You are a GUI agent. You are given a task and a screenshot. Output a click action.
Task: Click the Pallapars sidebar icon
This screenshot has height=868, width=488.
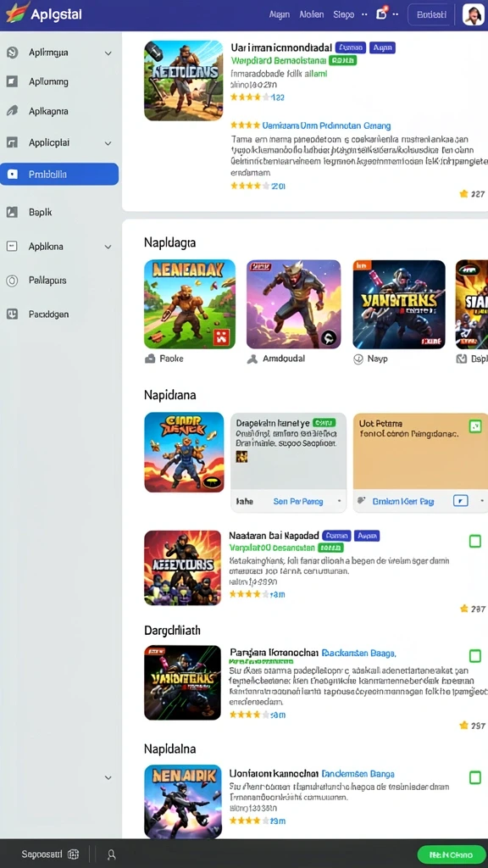click(x=12, y=281)
